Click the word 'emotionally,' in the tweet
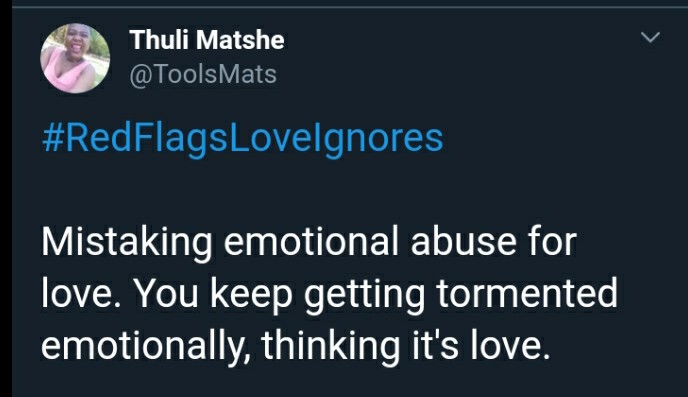This screenshot has width=688, height=397. [146, 347]
